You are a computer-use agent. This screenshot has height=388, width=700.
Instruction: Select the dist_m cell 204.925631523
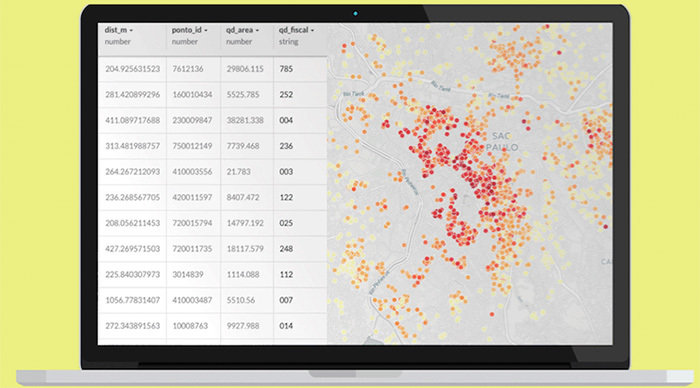[132, 69]
